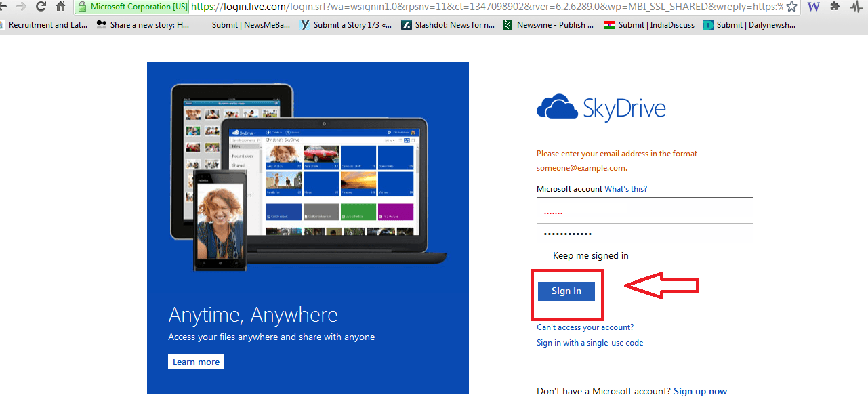Focus the Microsoft account email field
This screenshot has height=418, width=868.
[644, 207]
